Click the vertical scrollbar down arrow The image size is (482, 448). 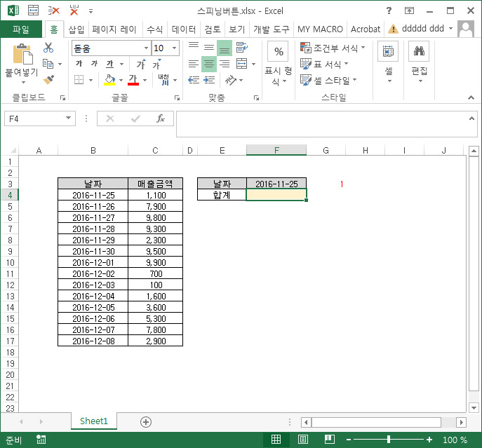point(474,408)
